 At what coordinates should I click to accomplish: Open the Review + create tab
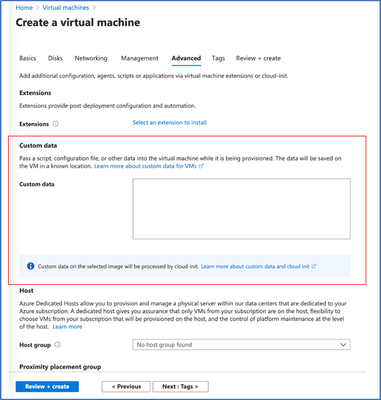coord(258,58)
